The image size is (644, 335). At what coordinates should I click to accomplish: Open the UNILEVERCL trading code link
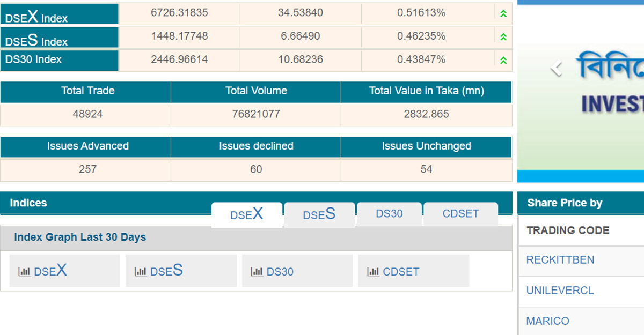tap(560, 291)
